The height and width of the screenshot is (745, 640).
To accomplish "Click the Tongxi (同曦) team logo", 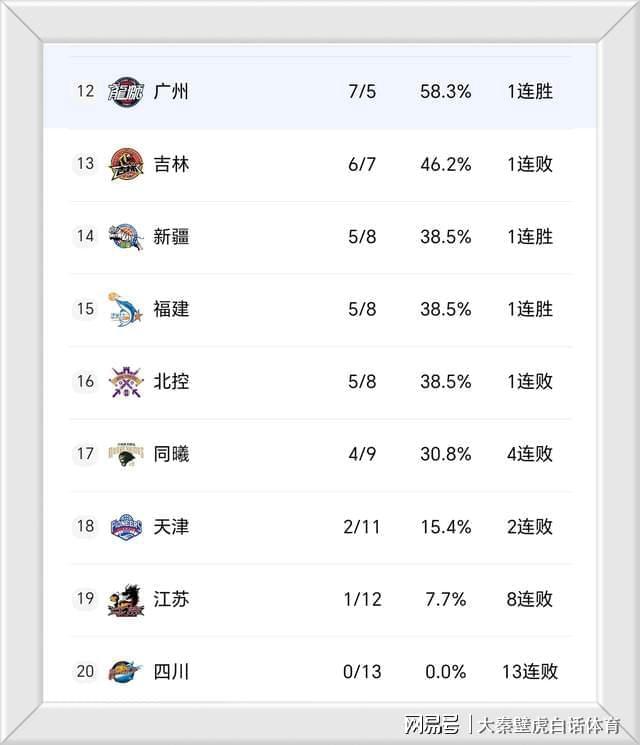I will coord(126,454).
